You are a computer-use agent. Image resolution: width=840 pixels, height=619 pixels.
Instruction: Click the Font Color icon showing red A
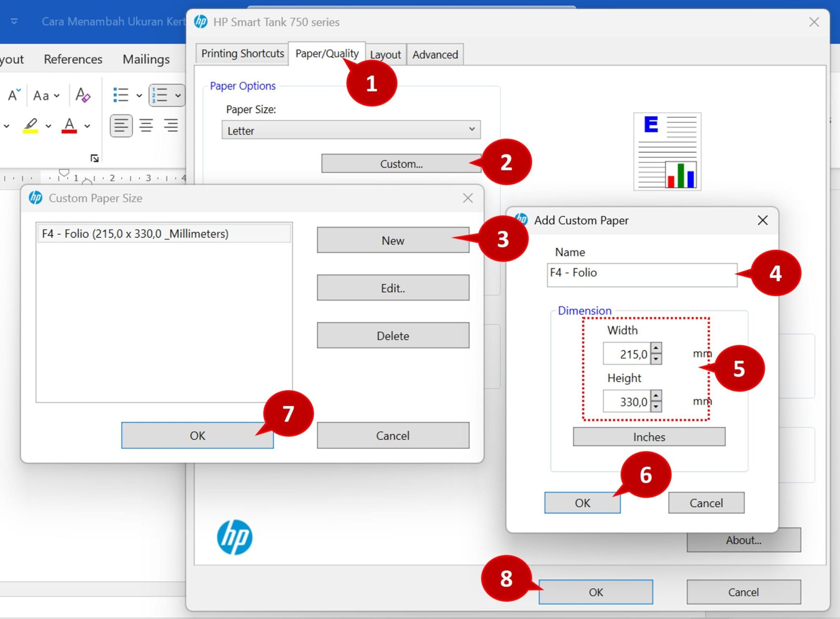70,126
